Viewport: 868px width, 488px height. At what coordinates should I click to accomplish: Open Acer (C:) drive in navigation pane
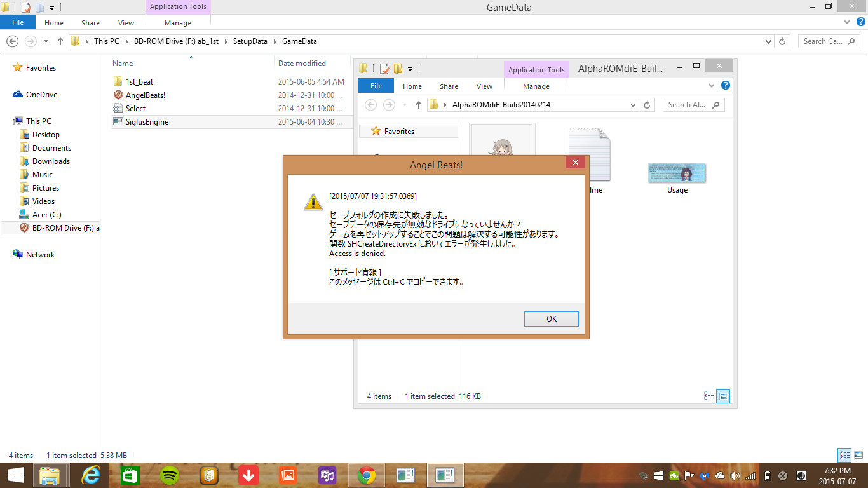(x=46, y=215)
